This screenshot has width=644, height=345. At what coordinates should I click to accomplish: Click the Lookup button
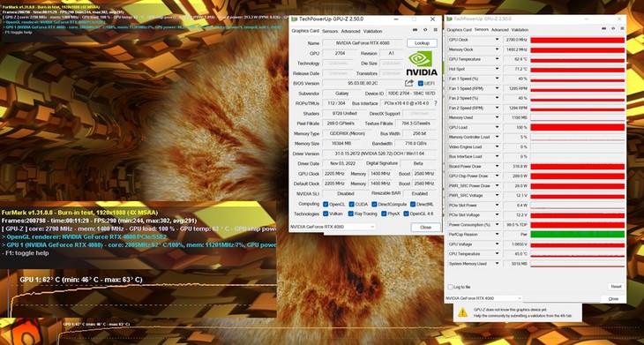[422, 43]
